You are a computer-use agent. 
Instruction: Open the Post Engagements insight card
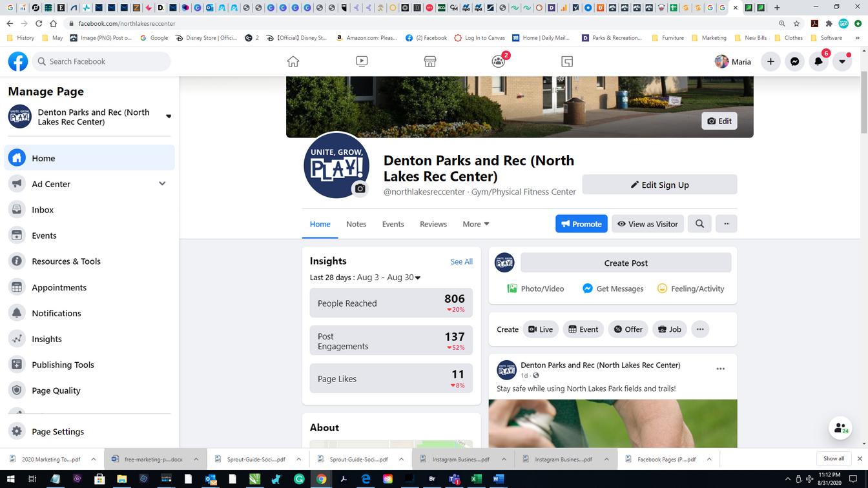click(x=391, y=341)
